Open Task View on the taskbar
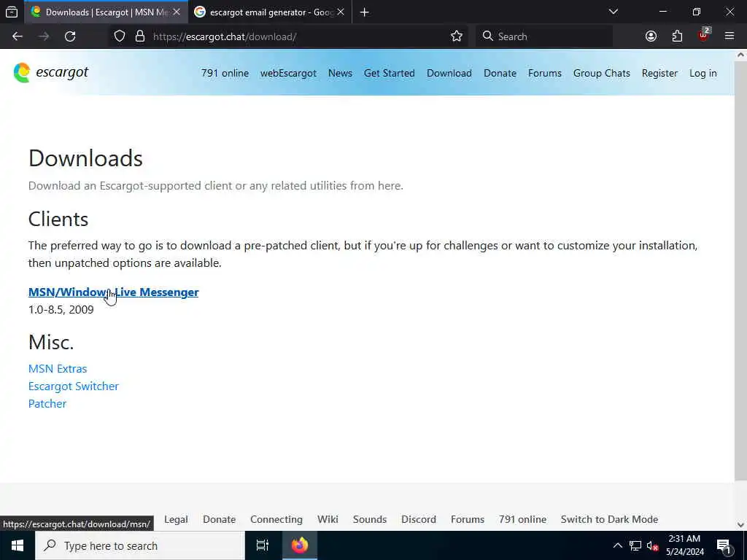Image resolution: width=747 pixels, height=560 pixels. [263, 545]
